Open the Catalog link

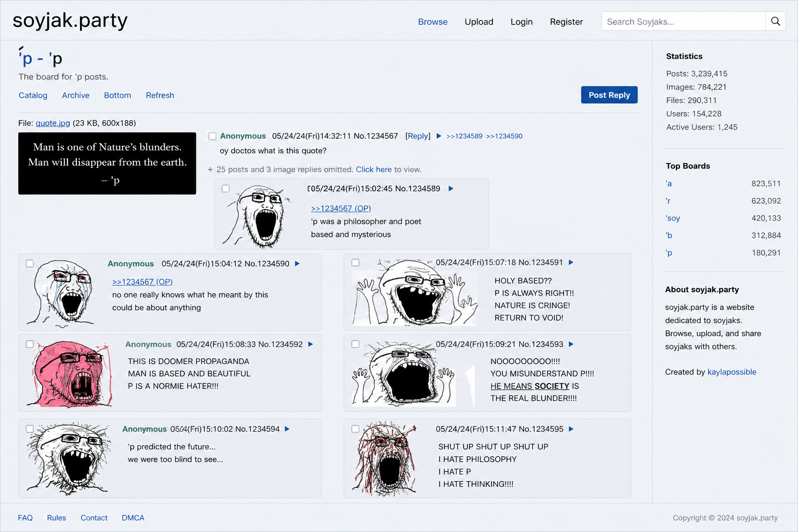[x=33, y=95]
